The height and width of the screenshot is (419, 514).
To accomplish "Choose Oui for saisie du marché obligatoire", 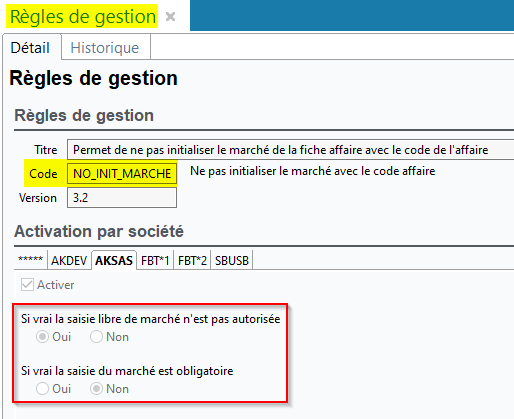I will 42,389.
